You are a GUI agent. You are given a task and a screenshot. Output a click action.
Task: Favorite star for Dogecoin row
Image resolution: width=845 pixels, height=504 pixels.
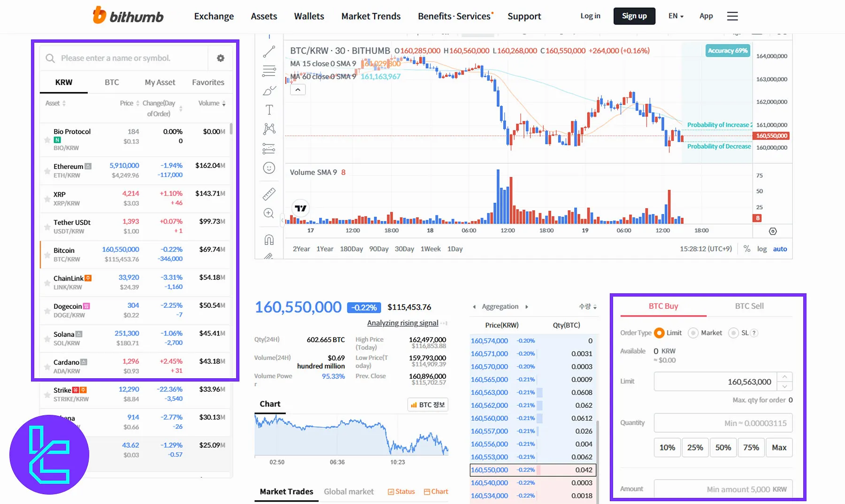click(x=47, y=311)
